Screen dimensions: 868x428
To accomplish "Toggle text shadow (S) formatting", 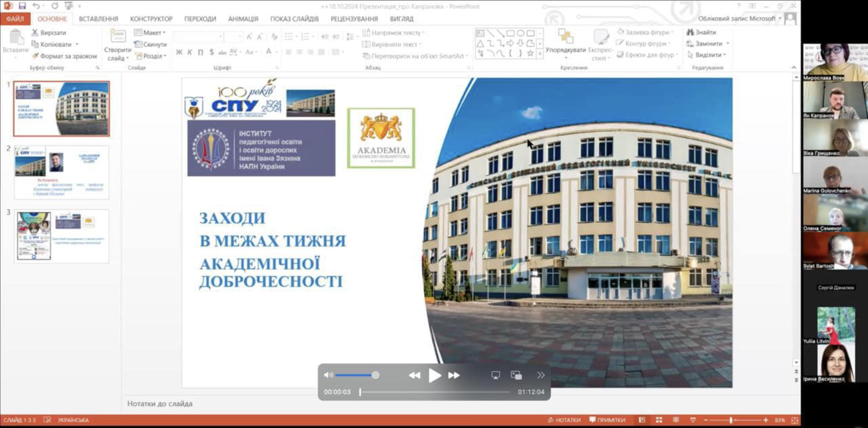I will click(x=212, y=52).
